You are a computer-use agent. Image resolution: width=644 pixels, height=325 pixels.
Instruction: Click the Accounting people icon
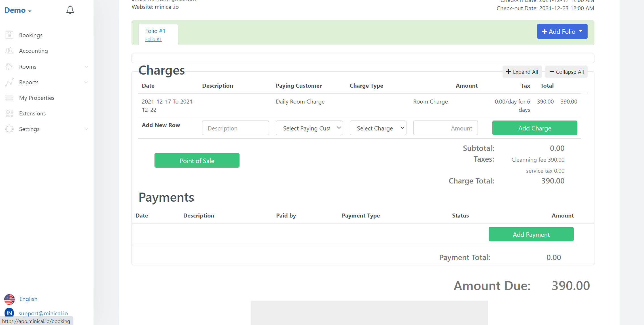(x=9, y=51)
